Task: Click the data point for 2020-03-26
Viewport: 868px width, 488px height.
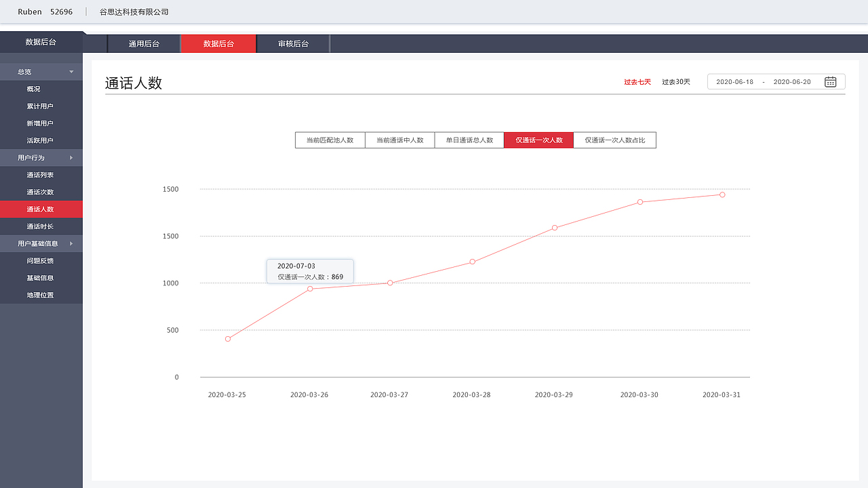Action: 310,289
